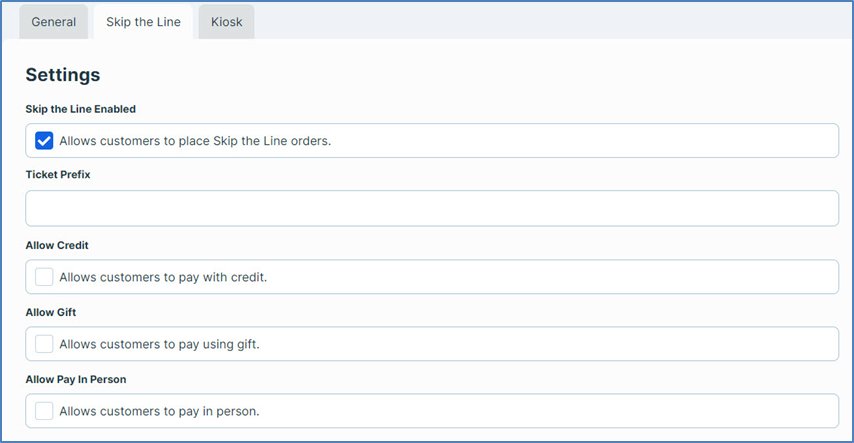Focus the Ticket Prefix text field
Image resolution: width=854 pixels, height=443 pixels.
tap(431, 209)
